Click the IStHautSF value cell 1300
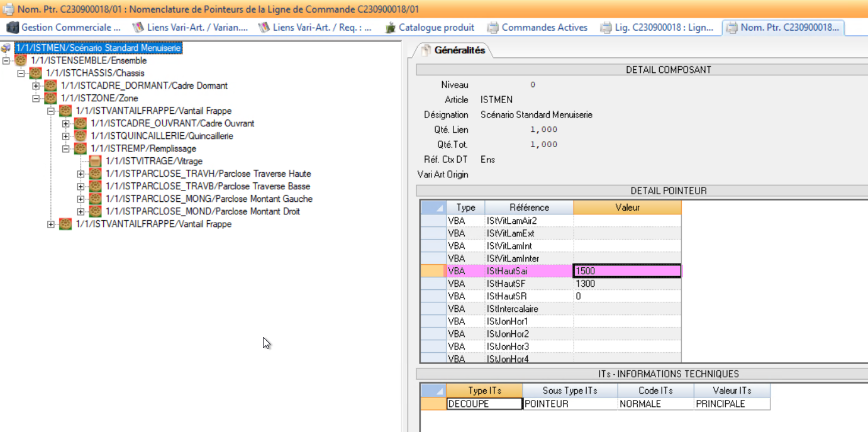Image resolution: width=868 pixels, height=432 pixels. point(626,284)
